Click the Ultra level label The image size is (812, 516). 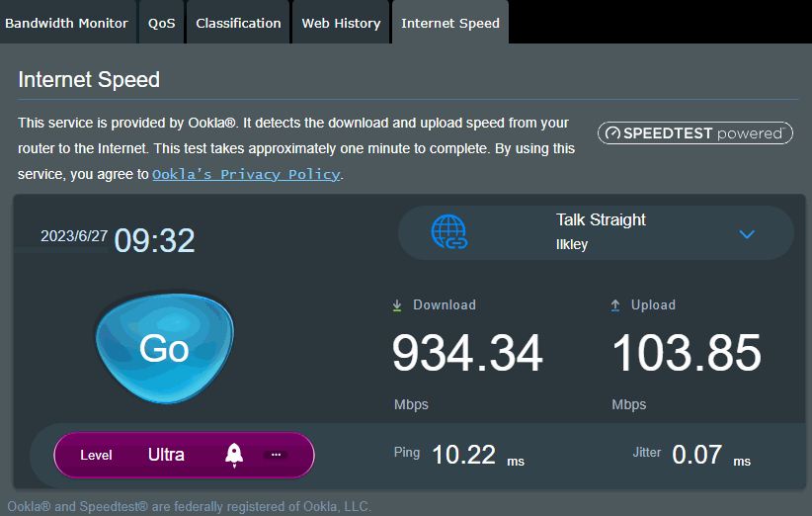click(166, 455)
